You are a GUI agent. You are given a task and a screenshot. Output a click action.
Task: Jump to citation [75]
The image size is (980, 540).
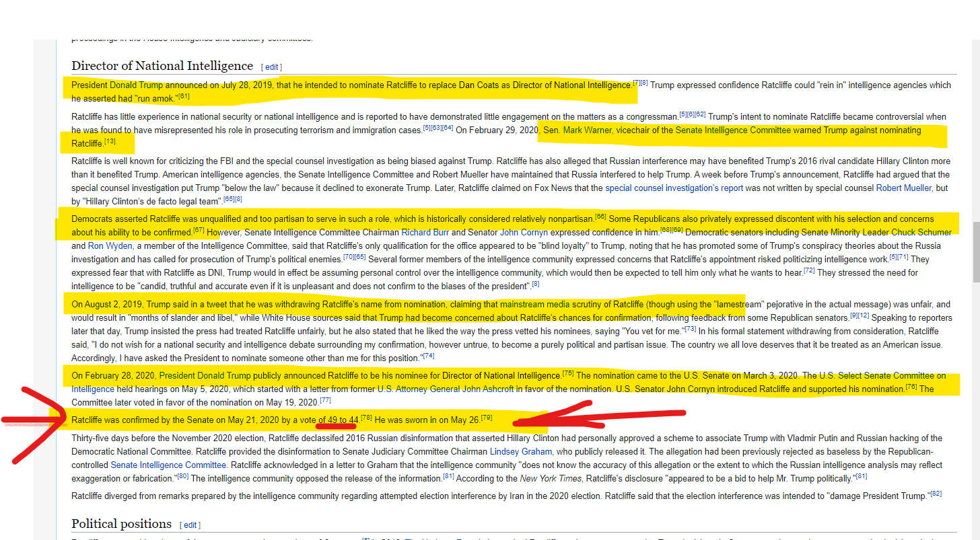point(567,373)
